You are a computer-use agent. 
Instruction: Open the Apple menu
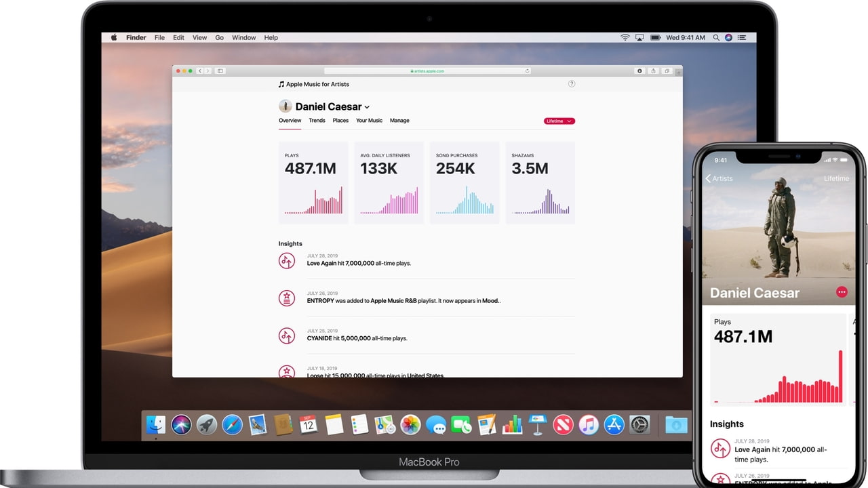pyautogui.click(x=114, y=38)
